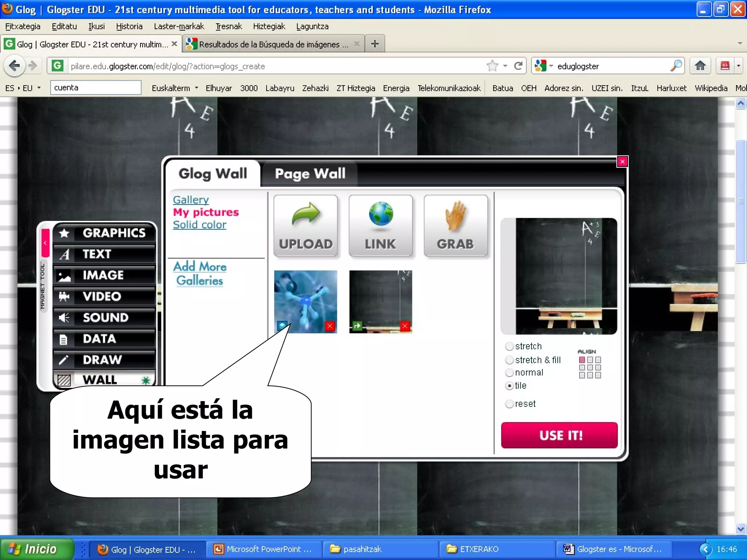This screenshot has height=560, width=747.
Task: Select the DATA tool
Action: pyautogui.click(x=105, y=338)
